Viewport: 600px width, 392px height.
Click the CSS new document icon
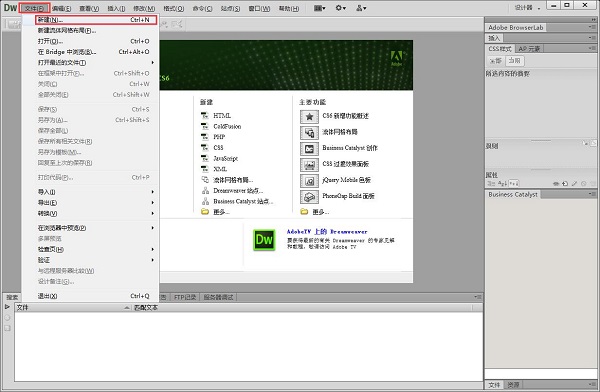tap(205, 147)
